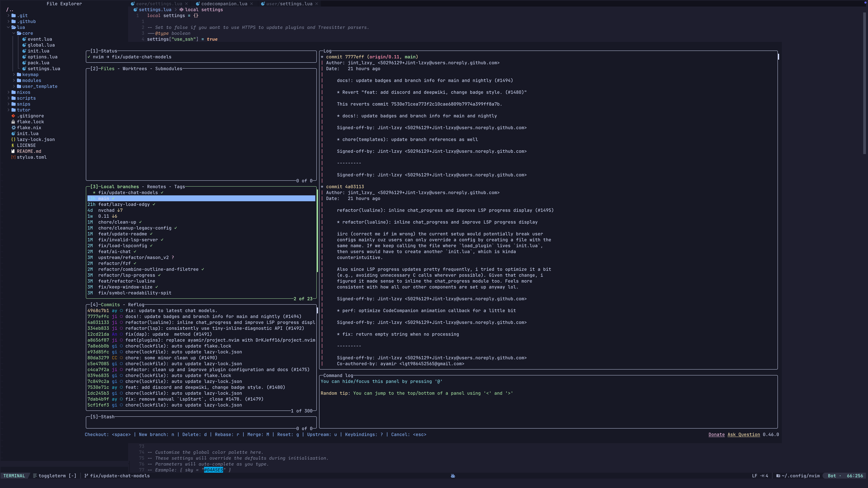Click the git branch icon in statusline
Viewport: 868px width, 488px height.
pos(86,476)
